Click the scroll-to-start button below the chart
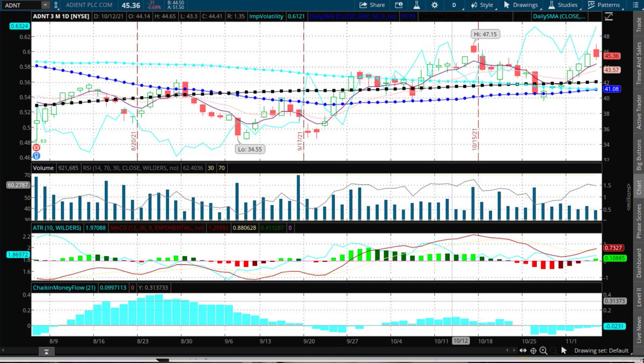Screen dimensions: 644x363 [x=47, y=351]
